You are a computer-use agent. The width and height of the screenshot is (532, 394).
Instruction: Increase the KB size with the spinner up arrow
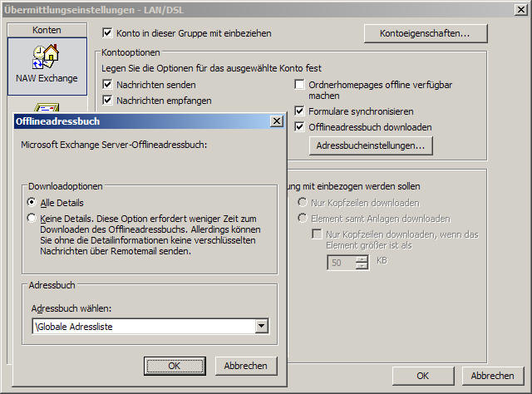click(362, 259)
